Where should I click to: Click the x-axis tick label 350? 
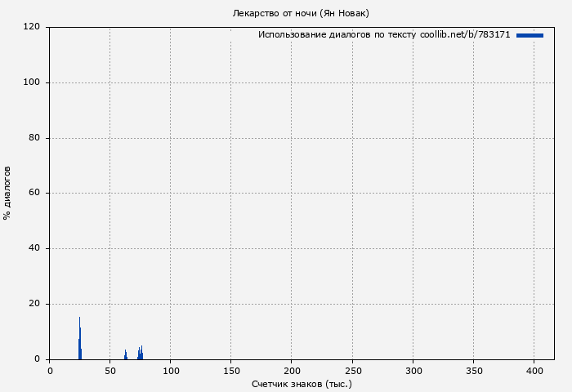[x=473, y=371]
